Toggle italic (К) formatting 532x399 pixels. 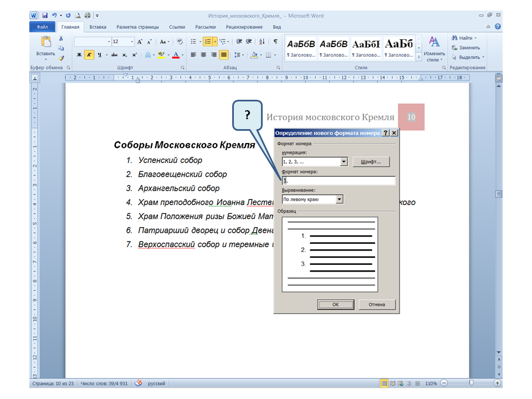click(89, 55)
